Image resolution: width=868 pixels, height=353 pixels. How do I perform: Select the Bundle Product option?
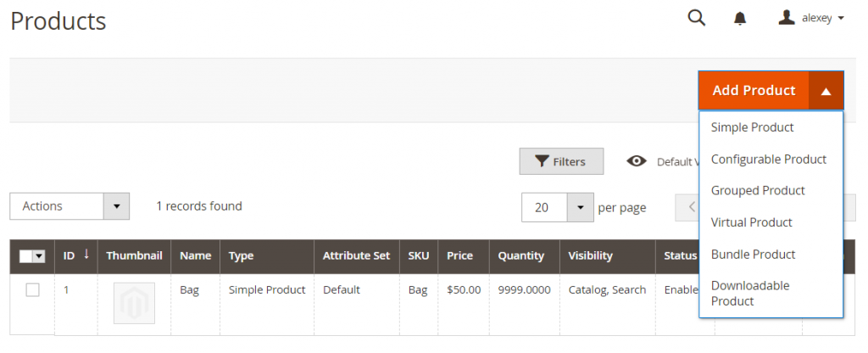[x=753, y=254]
